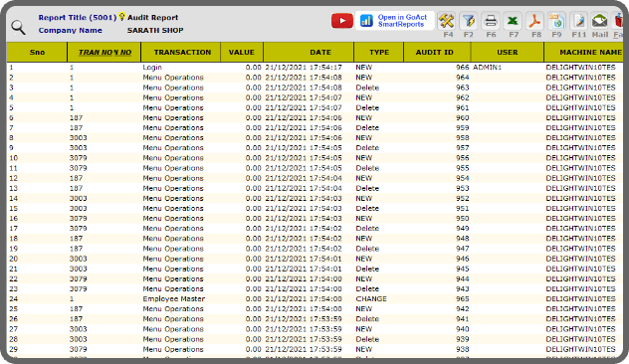Screen dimensions: 629x364
Task: Select the Employee Master transaction row
Action: 314,299
